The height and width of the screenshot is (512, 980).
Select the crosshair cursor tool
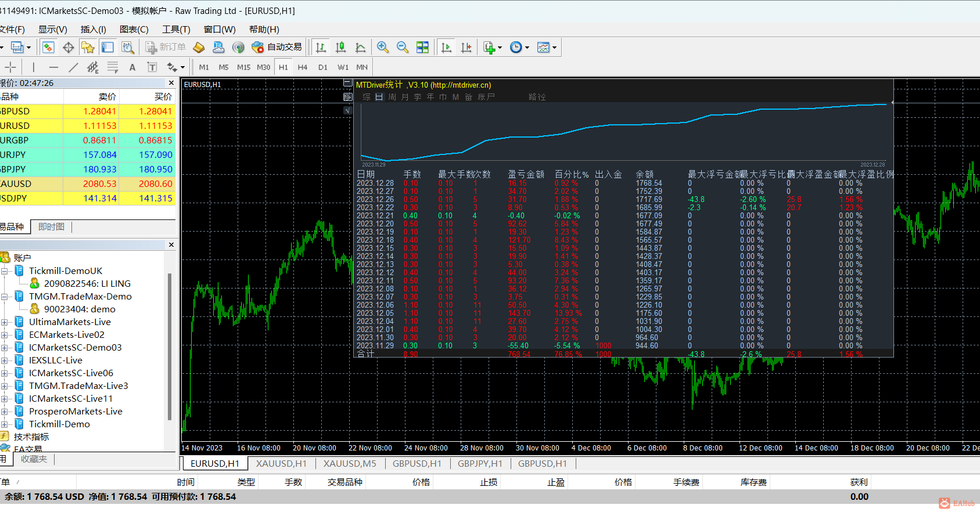10,67
